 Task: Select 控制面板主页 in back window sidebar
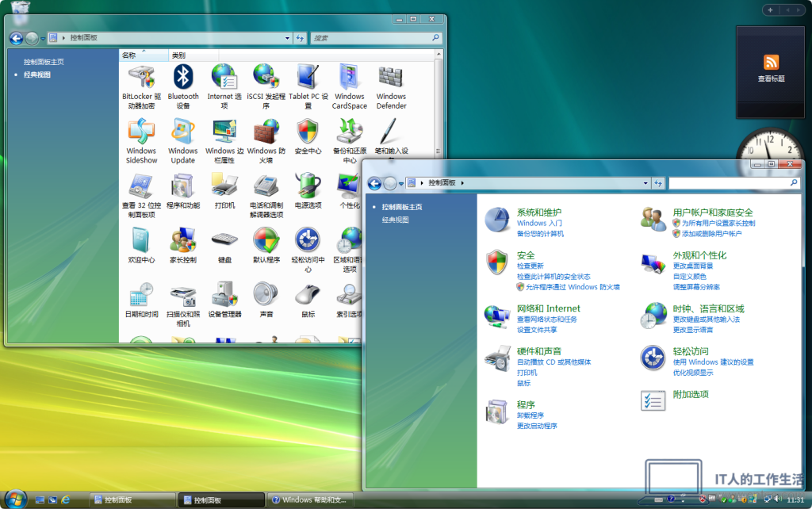click(x=44, y=62)
